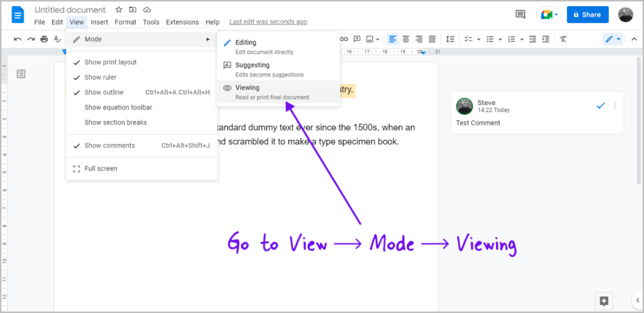The image size is (644, 313).
Task: Click the vertical scrollbar
Action: click(639, 120)
